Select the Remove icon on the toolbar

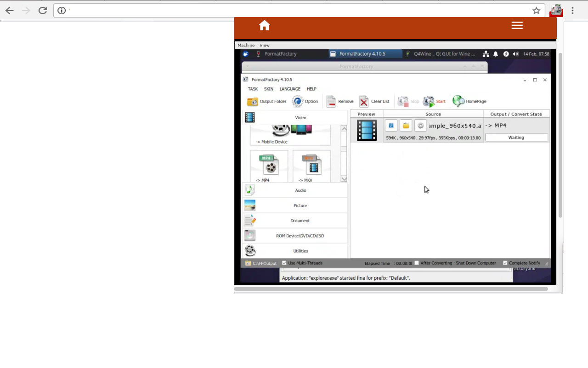click(x=339, y=101)
